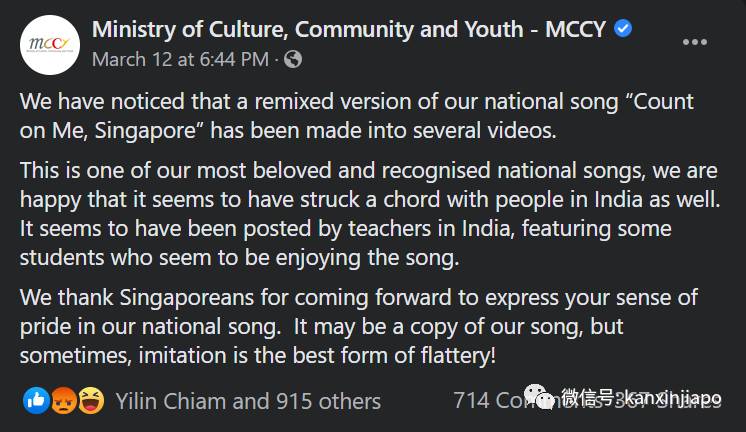View who reacted: Yilin Chiam and 915 others

(248, 402)
